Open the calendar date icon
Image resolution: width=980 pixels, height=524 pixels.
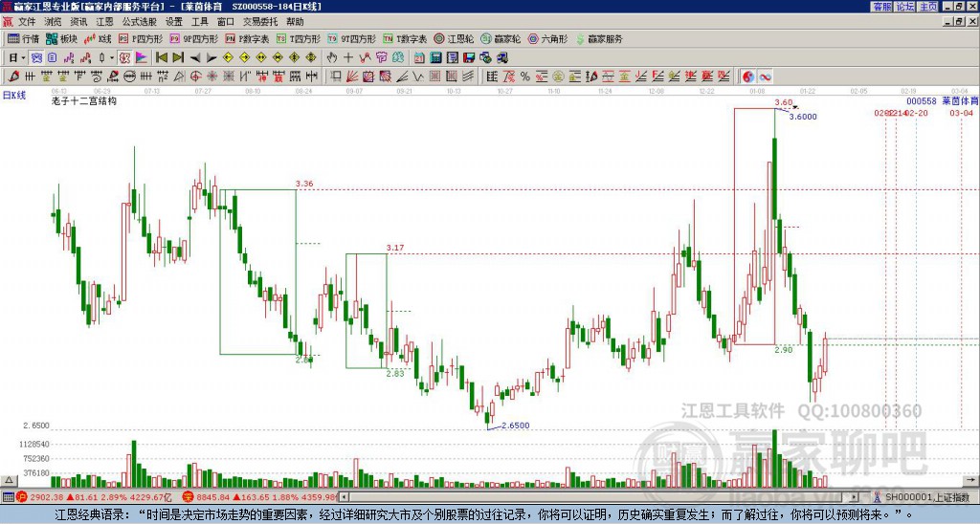419,57
